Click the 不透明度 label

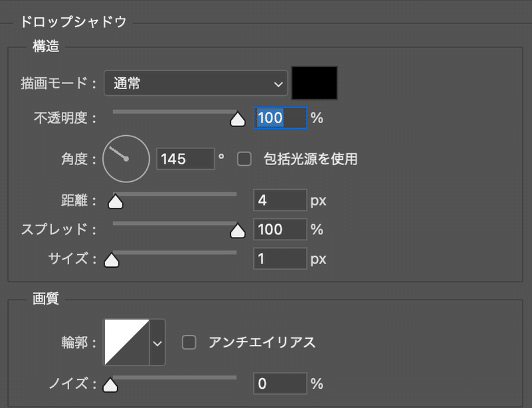coord(65,118)
